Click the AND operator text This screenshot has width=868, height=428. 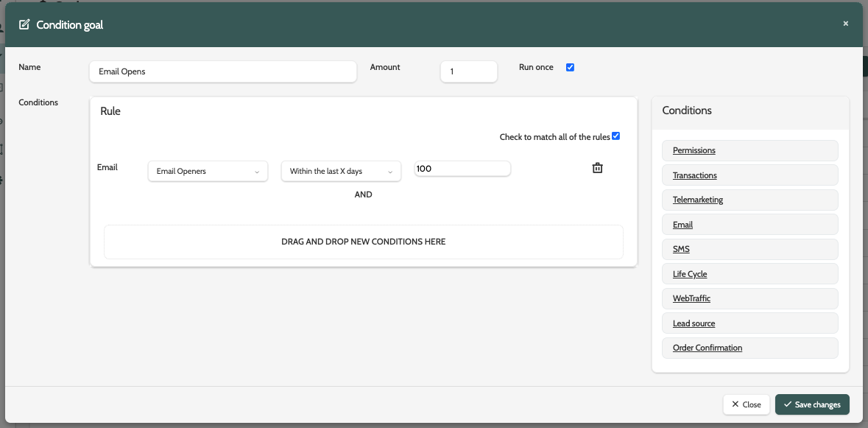(363, 194)
